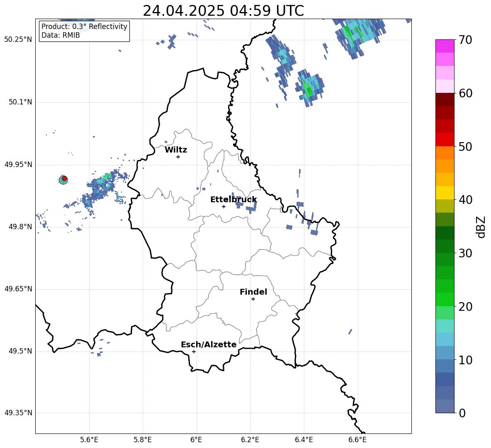Click the colorbar tick label '0'

462,413
